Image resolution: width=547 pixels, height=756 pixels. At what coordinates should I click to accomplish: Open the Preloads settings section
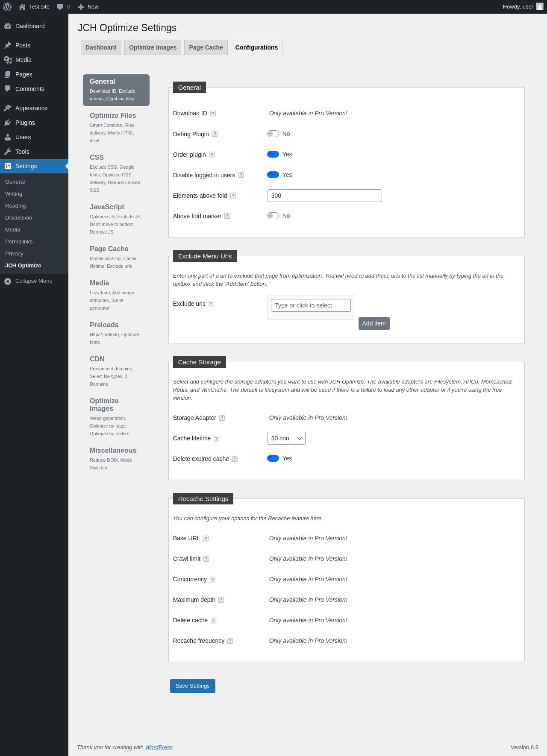click(116, 333)
